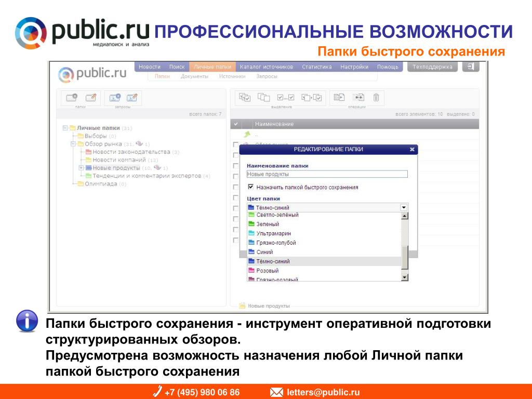532x399 pixels.
Task: Check the first list row checkbox beside dialog
Action: pos(236,144)
